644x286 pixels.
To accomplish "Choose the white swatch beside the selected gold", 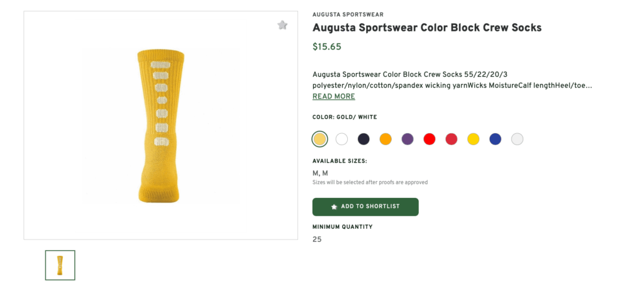I will pos(341,139).
